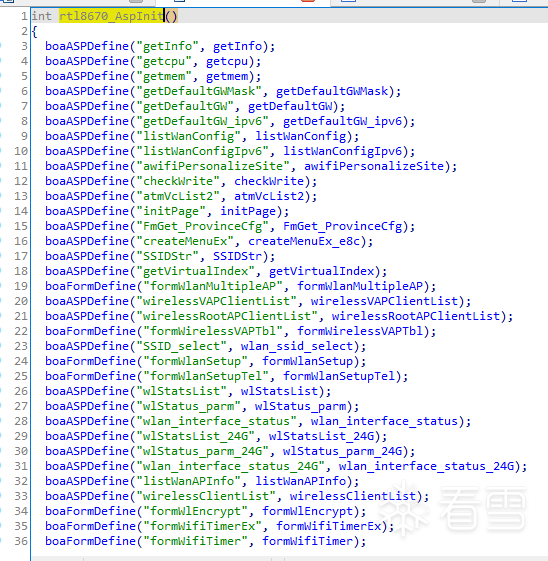Jump to the getDefaultGW_ipv6 function reference
The height and width of the screenshot is (561, 548).
343,121
